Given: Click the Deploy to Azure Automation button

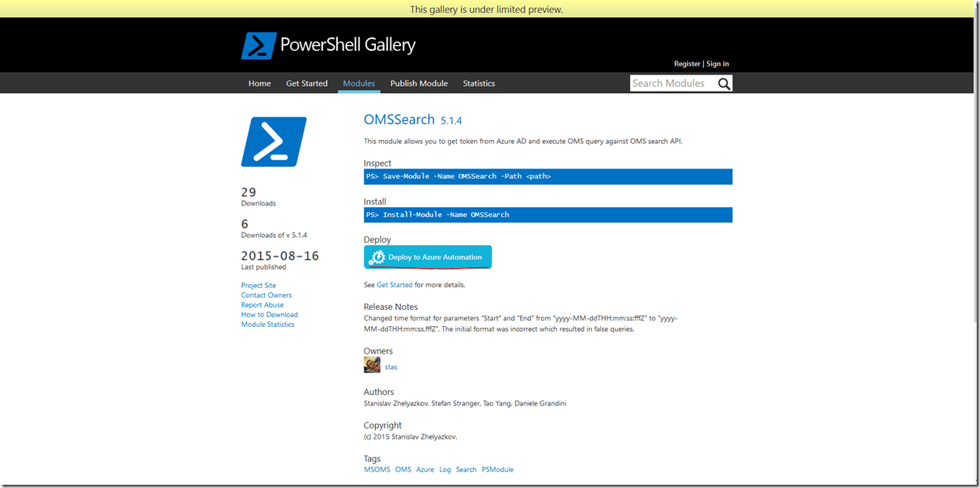Looking at the screenshot, I should (428, 257).
